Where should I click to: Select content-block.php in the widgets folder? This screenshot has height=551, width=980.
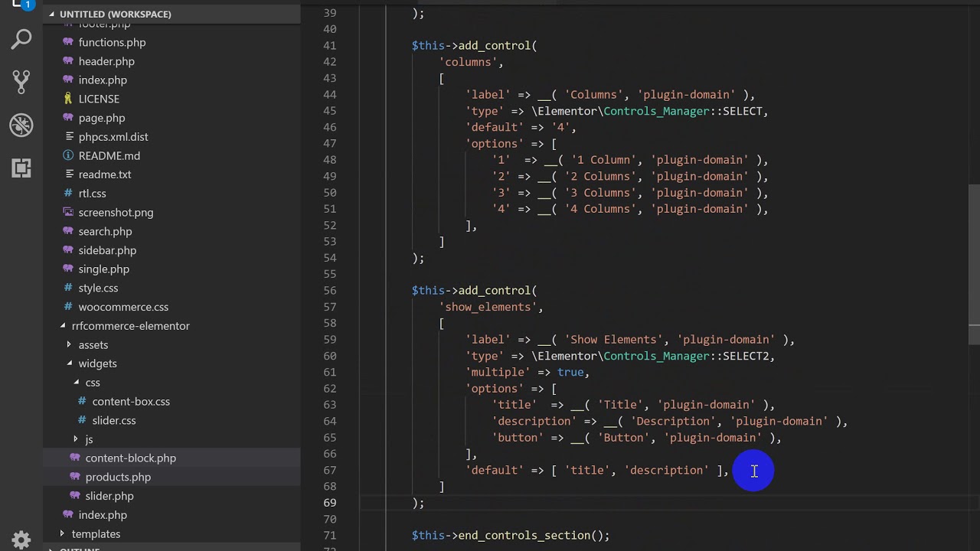(x=130, y=458)
